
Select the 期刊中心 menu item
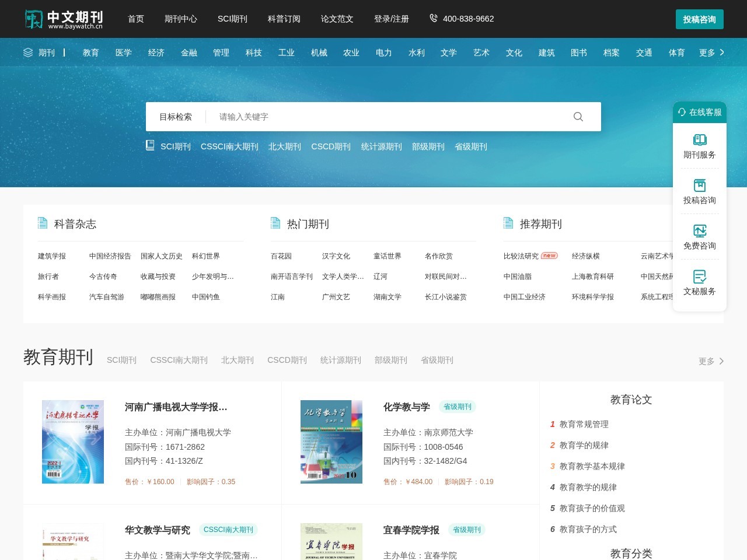tap(180, 19)
